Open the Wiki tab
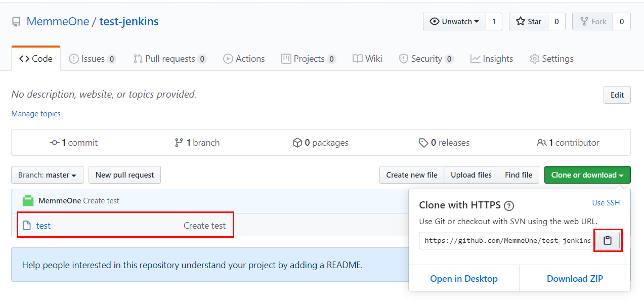This screenshot has height=300, width=644. click(367, 59)
